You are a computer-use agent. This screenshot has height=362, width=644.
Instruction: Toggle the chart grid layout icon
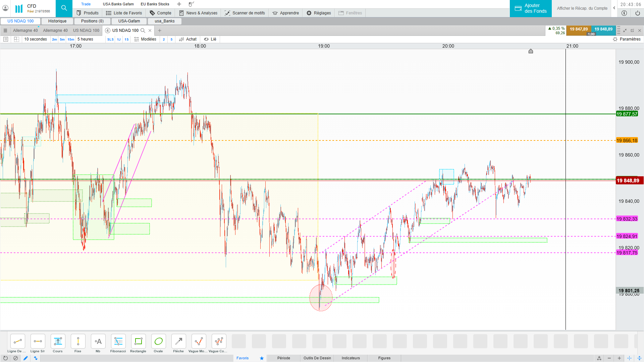tap(16, 39)
